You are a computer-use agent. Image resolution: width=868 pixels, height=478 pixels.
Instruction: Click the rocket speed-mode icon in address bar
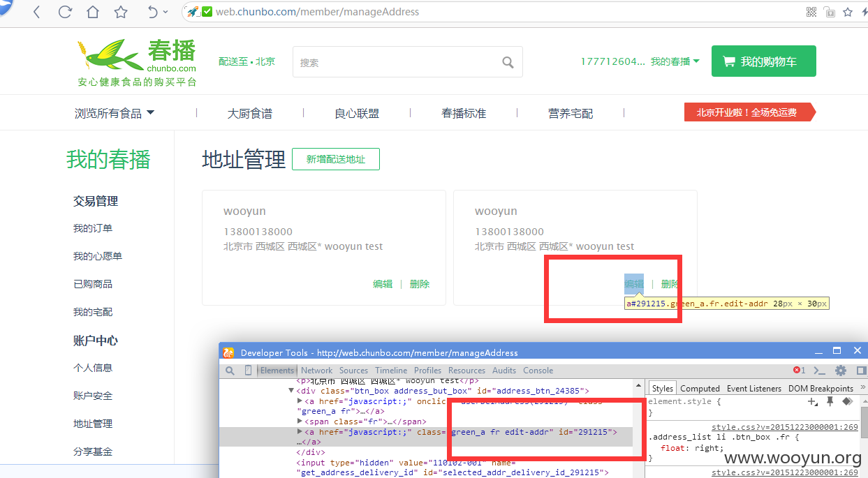(x=193, y=12)
